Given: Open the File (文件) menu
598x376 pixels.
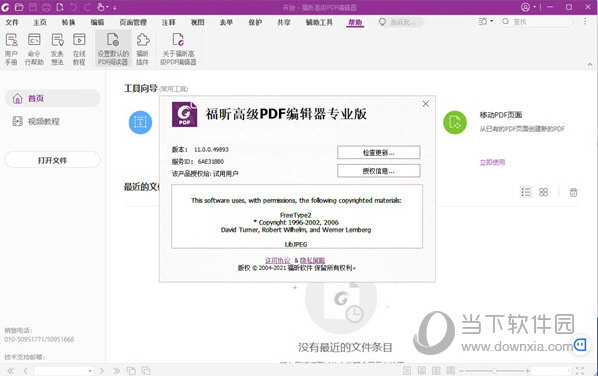Looking at the screenshot, I should [x=12, y=22].
